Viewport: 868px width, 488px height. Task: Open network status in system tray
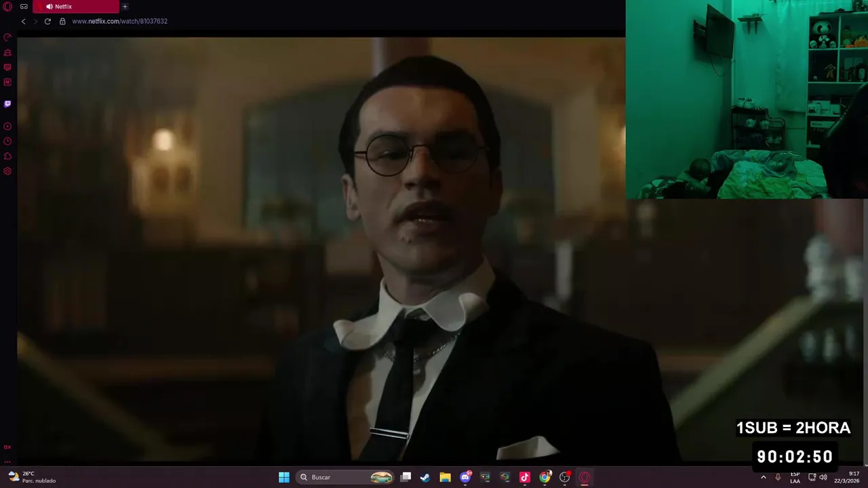(812, 477)
